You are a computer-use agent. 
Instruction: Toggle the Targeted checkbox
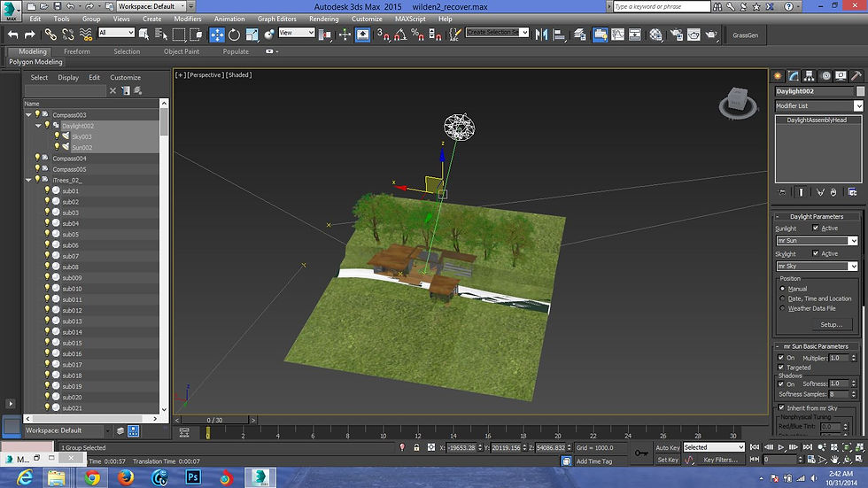(780, 367)
